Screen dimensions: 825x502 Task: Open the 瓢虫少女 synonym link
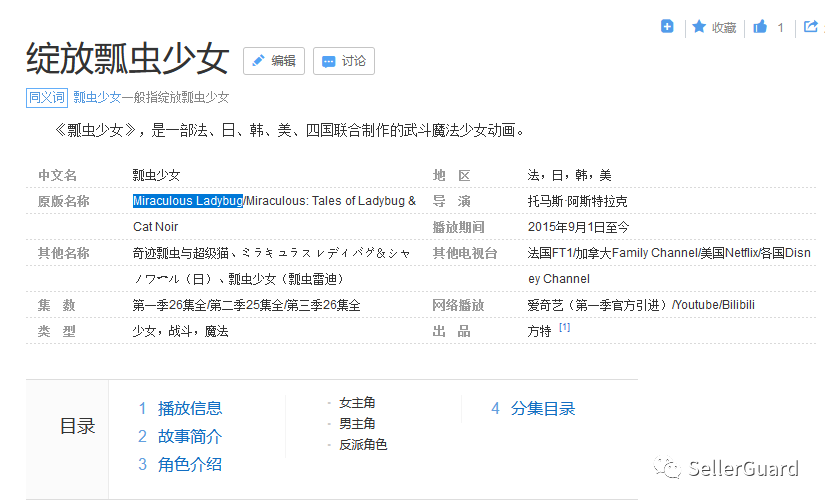(x=97, y=97)
